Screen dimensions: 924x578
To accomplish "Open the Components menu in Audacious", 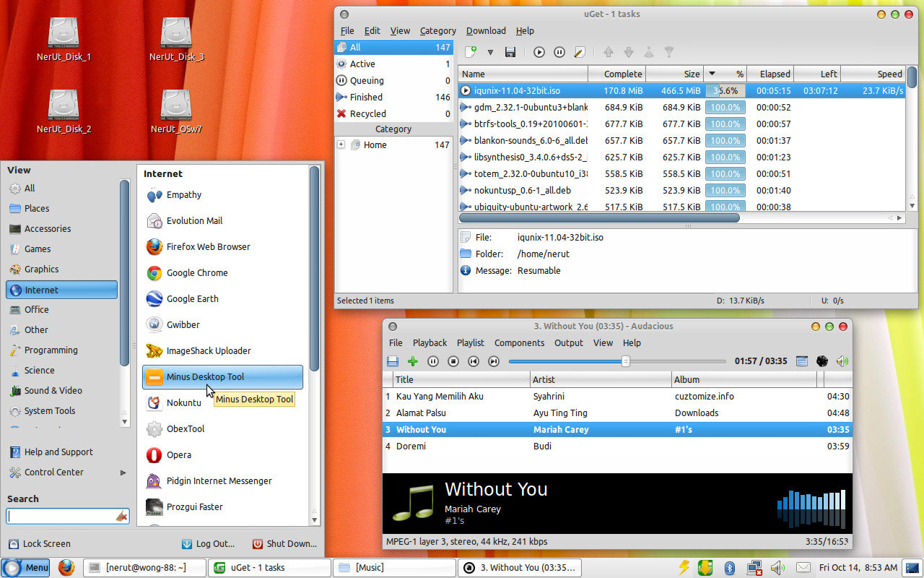I will (519, 342).
